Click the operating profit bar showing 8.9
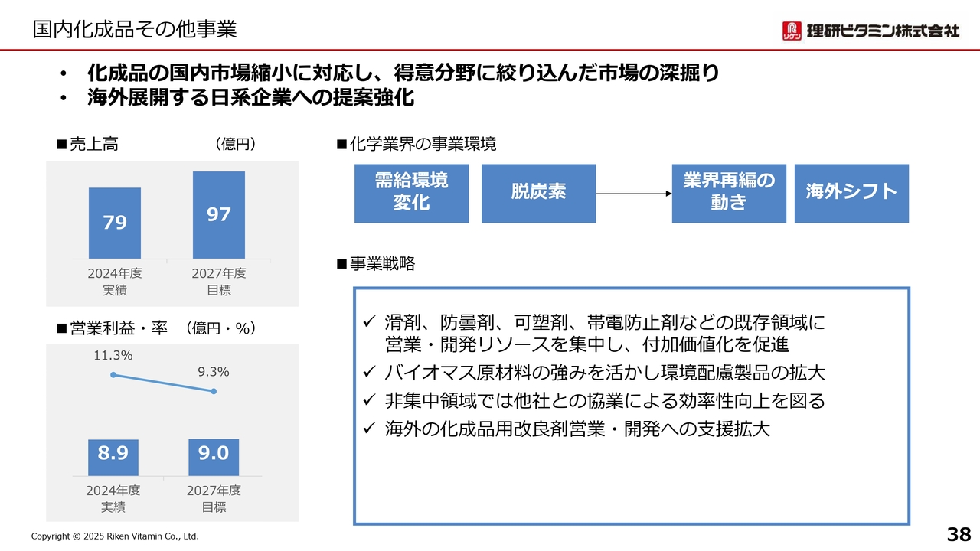980x551 pixels. (x=113, y=458)
